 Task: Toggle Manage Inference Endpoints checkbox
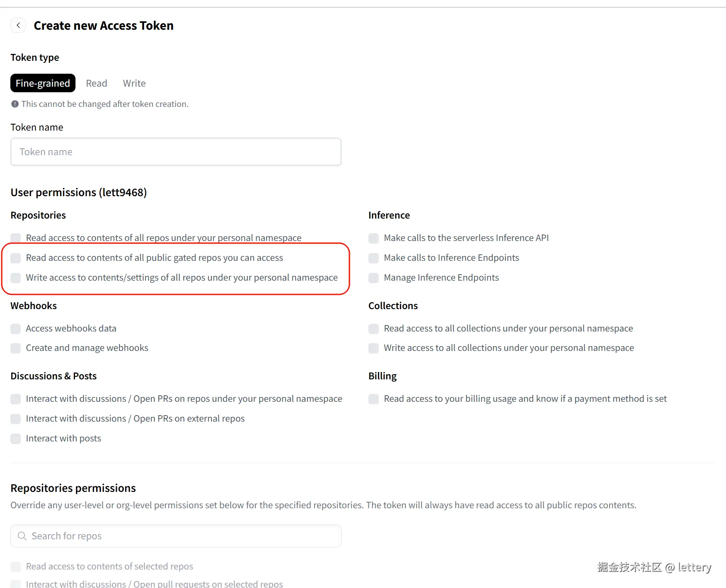374,278
